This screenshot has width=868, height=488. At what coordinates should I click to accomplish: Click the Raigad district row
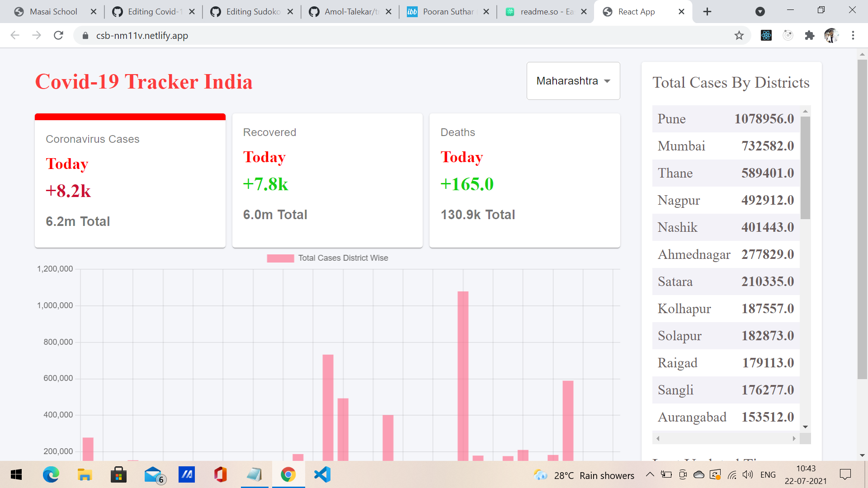point(726,363)
